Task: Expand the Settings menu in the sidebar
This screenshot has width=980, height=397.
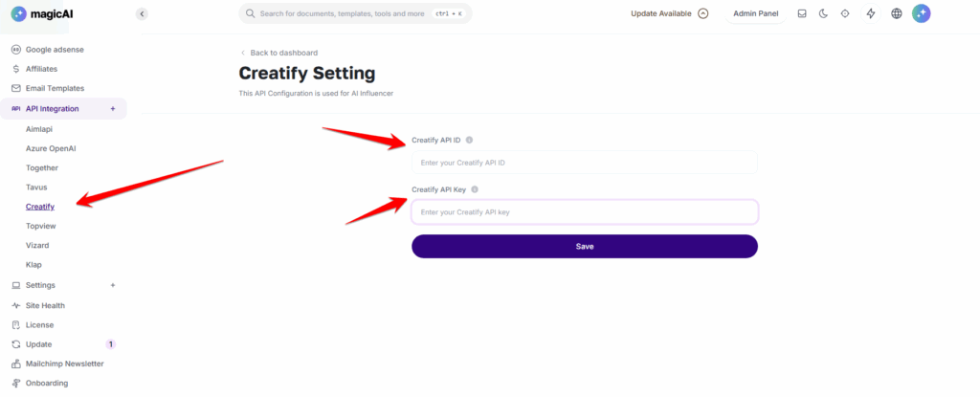Action: (113, 285)
